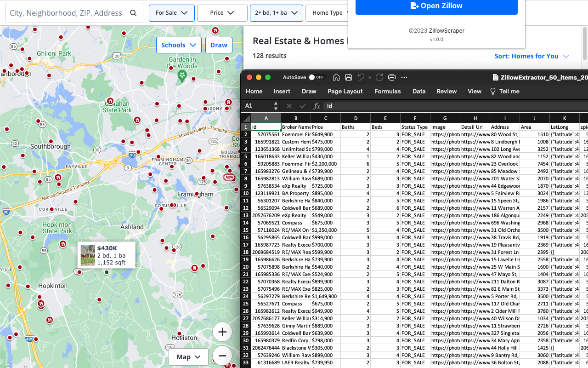Open the more options ellipsis in Excel toolbar

[x=404, y=77]
